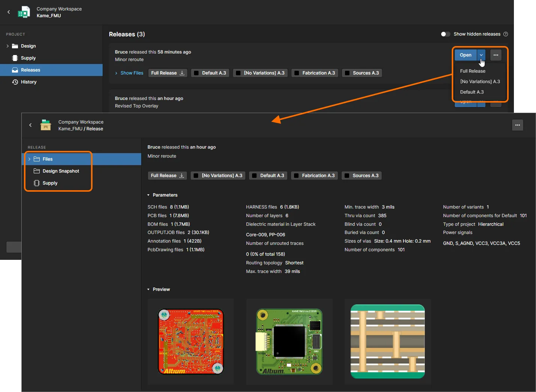The height and width of the screenshot is (392, 536).
Task: Go back using arrow in the Release view header
Action: click(x=30, y=125)
